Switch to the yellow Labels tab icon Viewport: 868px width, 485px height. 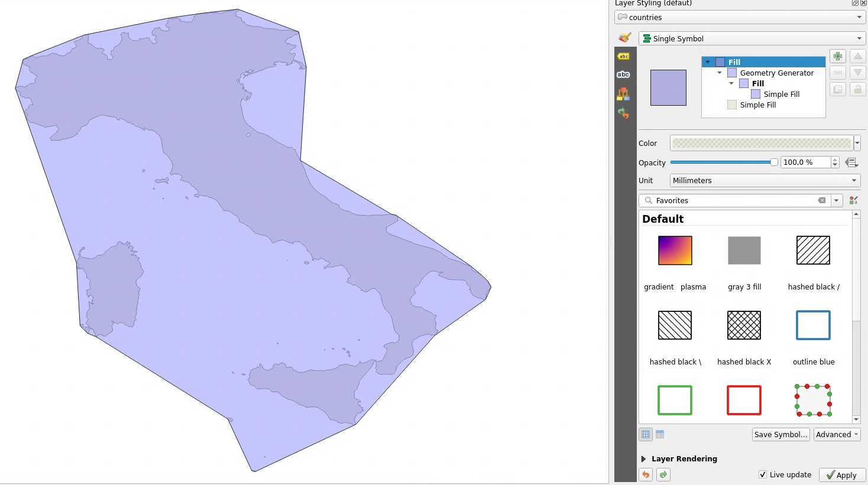click(x=623, y=56)
